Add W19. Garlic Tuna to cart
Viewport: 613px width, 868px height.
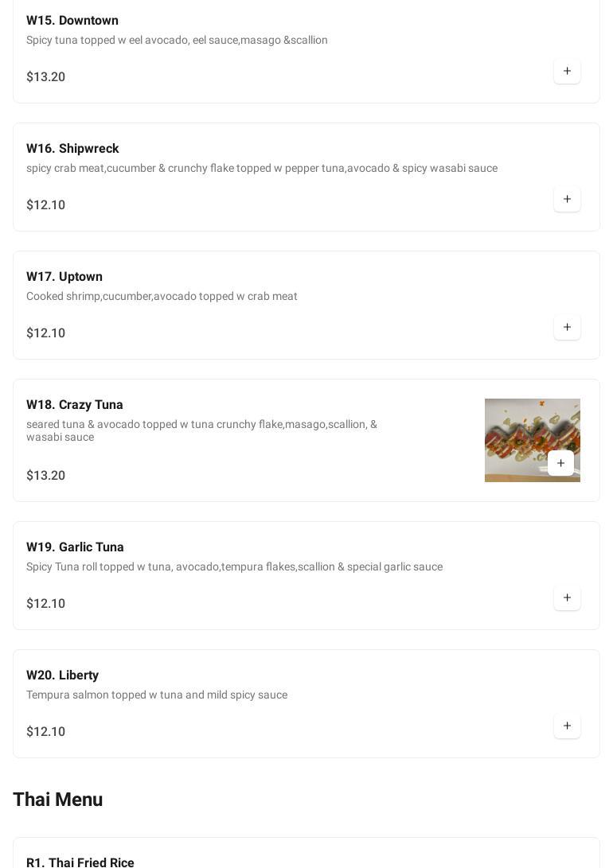click(567, 598)
